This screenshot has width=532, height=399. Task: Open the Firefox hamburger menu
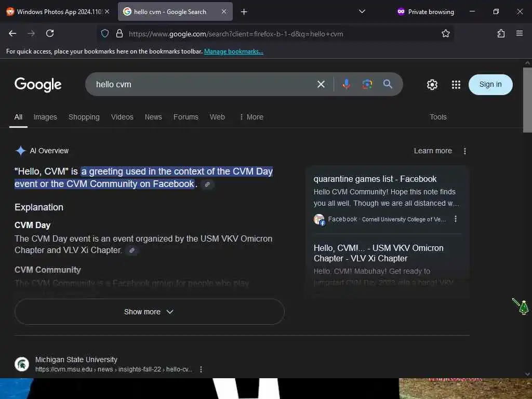pos(519,33)
